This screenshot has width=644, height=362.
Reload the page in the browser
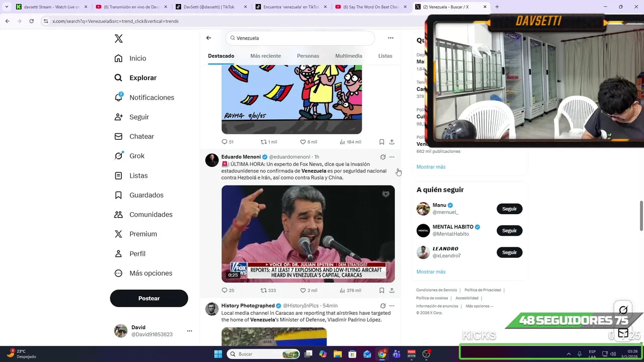tap(31, 21)
